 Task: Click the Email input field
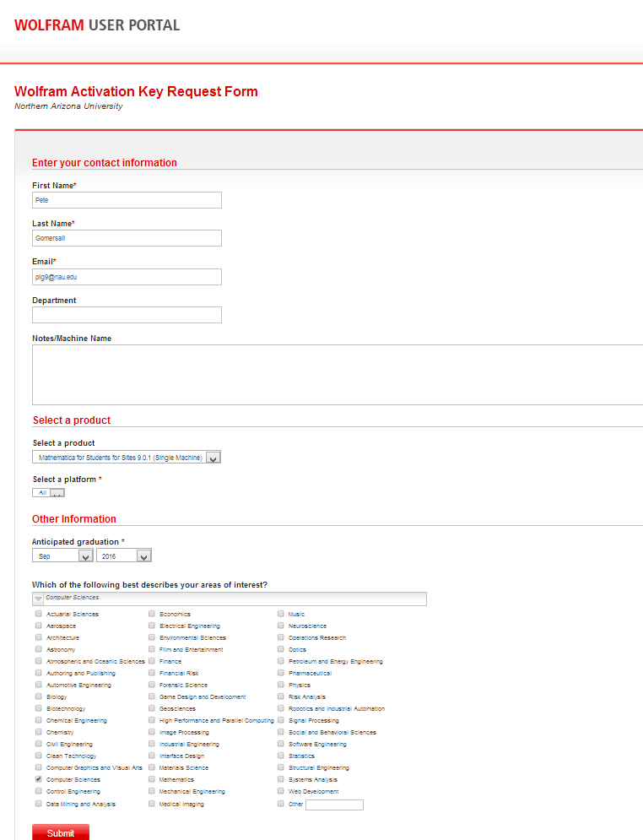127,277
